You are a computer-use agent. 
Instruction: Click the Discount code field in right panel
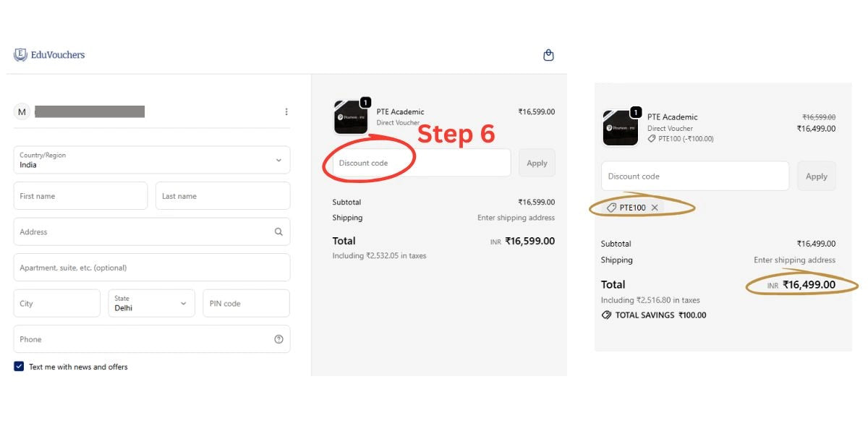point(695,176)
